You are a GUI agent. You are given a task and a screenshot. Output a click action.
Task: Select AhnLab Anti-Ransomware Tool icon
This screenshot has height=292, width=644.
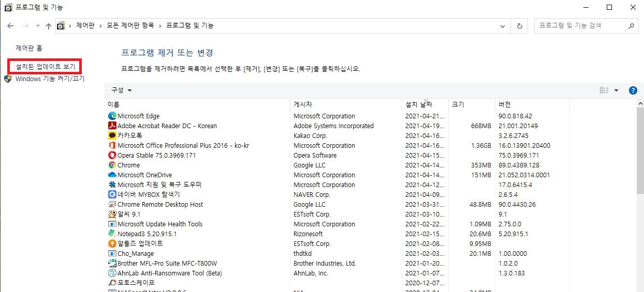112,273
